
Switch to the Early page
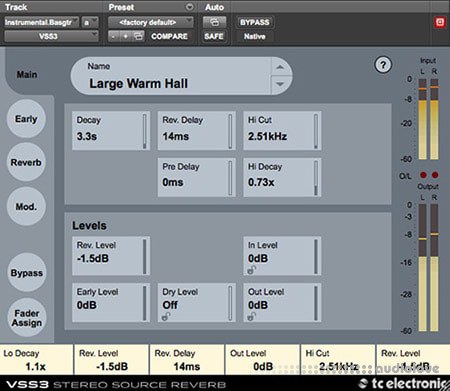[x=26, y=119]
